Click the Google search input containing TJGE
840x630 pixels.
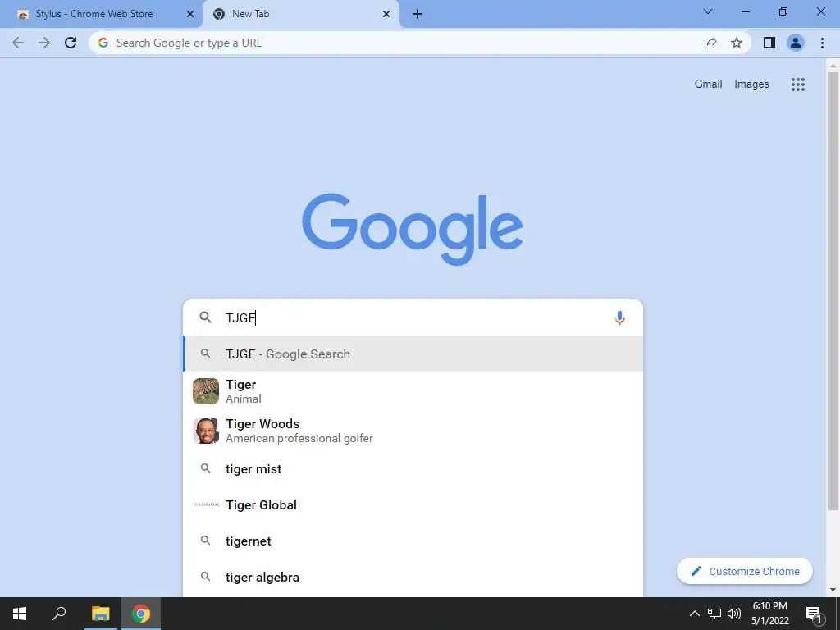pyautogui.click(x=413, y=317)
